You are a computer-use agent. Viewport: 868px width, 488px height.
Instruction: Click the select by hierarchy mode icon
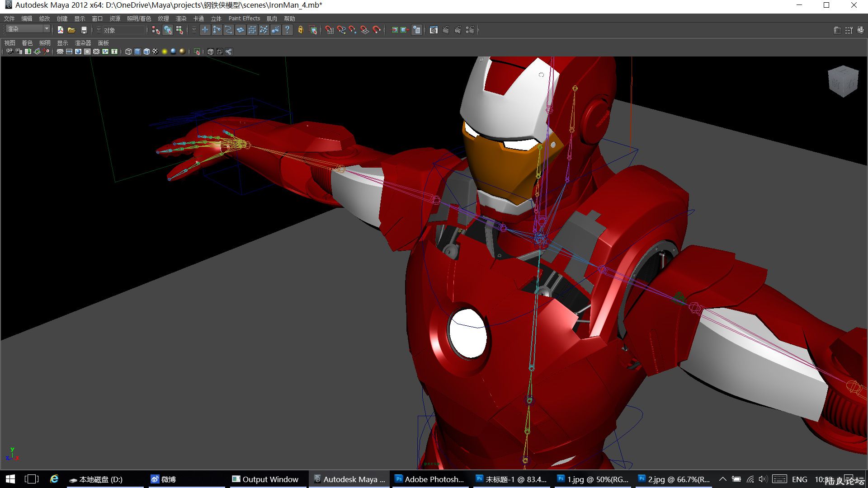click(x=156, y=30)
